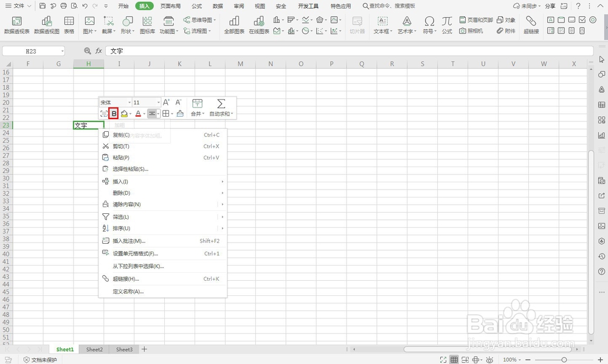Insert a check box form control
Viewport: 608px width, 364px height.
[582, 20]
